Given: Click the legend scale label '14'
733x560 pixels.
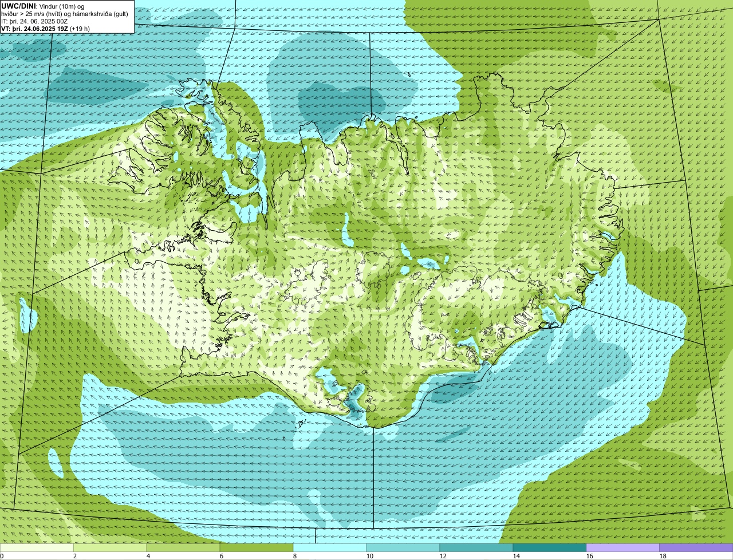Looking at the screenshot, I should (x=517, y=556).
